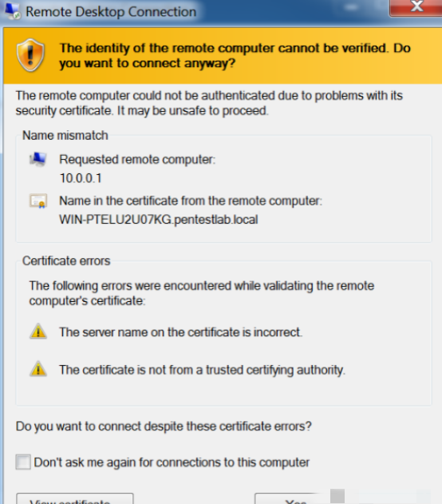The image size is (442, 504).
Task: Click the Name mismatch group heading
Action: (x=65, y=135)
